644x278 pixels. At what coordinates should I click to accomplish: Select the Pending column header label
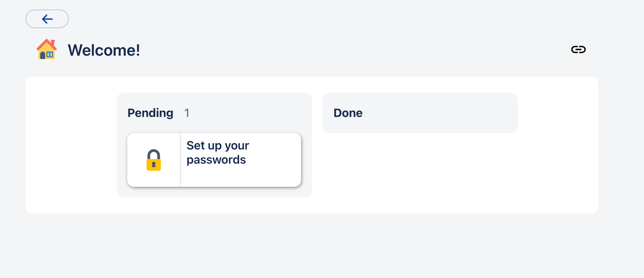(150, 113)
